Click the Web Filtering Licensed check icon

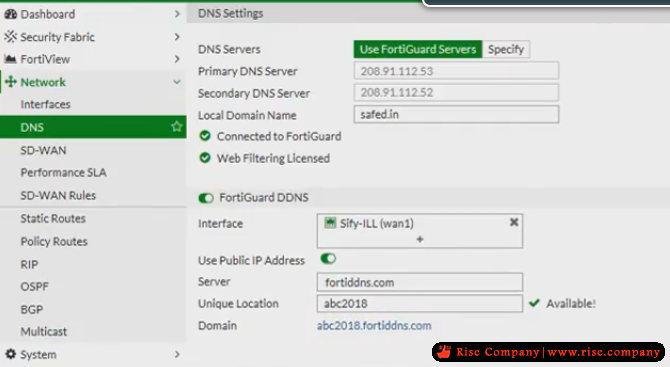[205, 158]
